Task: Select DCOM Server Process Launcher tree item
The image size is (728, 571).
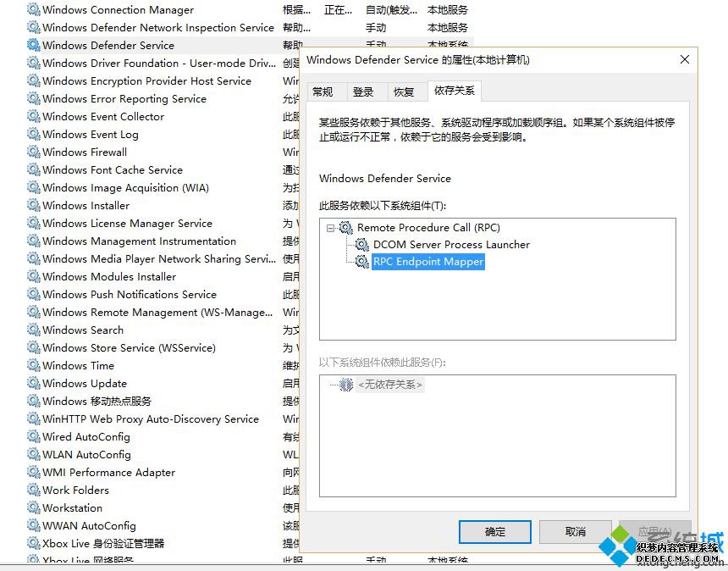Action: [451, 244]
